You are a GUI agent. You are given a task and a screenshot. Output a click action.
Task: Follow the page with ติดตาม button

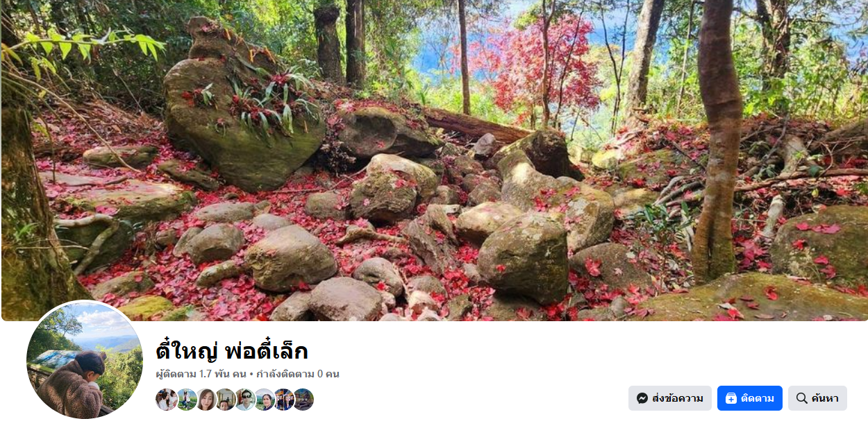coord(750,398)
